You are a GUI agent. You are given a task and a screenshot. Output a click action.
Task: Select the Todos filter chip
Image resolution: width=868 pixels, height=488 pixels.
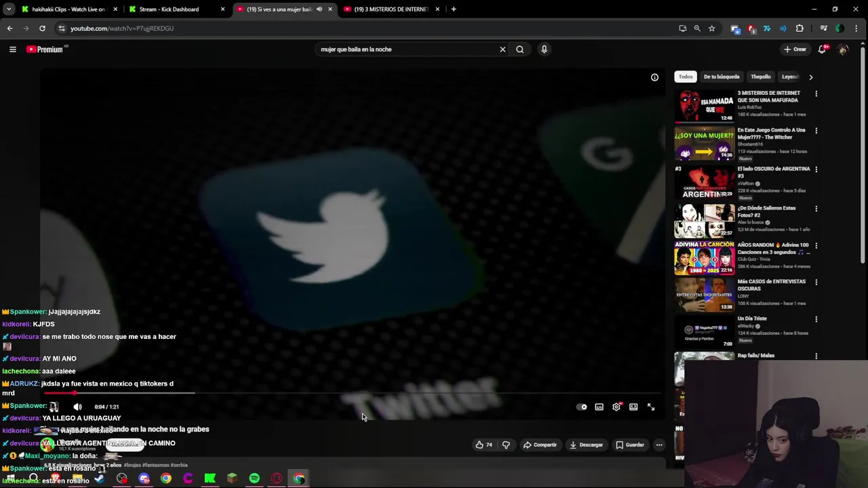[686, 77]
